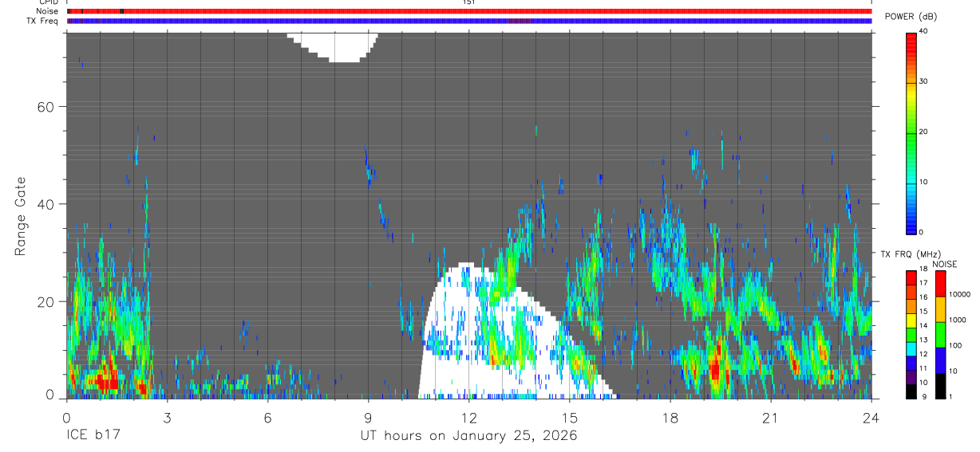This screenshot has width=980, height=452.
Task: Click the '21' tick on UT hours axis
Action: pyautogui.click(x=771, y=418)
